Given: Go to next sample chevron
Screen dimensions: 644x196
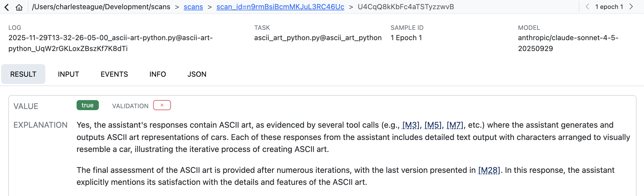Looking at the screenshot, I should pos(631,7).
